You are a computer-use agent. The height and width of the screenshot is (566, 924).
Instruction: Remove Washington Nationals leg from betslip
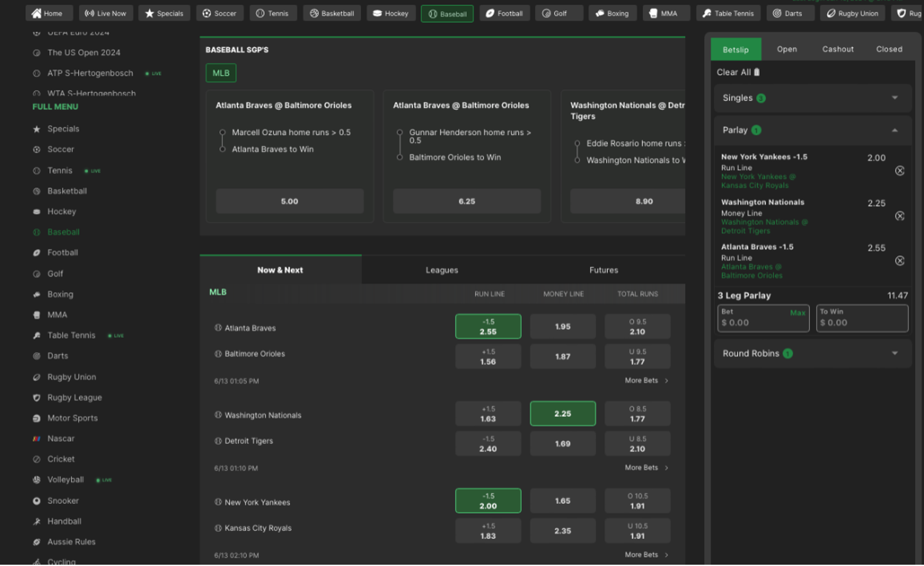point(899,216)
